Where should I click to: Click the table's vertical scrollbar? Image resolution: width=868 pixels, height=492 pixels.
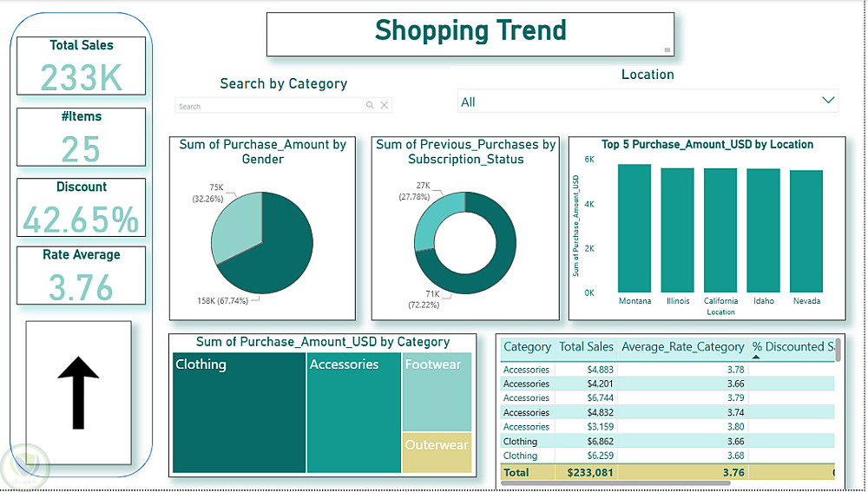[x=838, y=351]
